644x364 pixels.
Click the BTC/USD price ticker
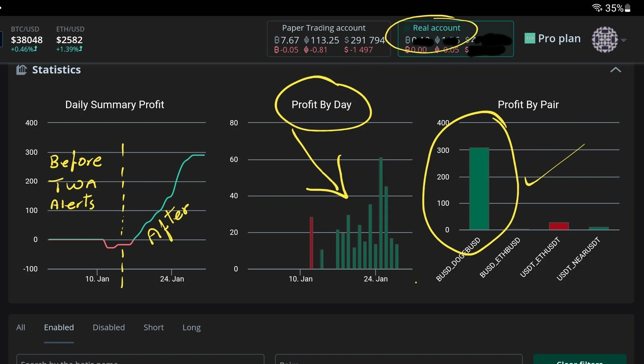[x=26, y=39]
